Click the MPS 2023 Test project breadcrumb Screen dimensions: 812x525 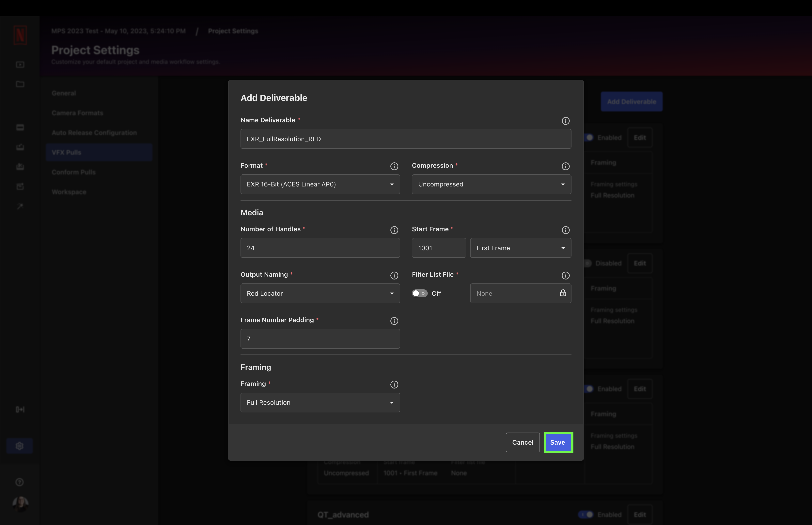point(118,31)
